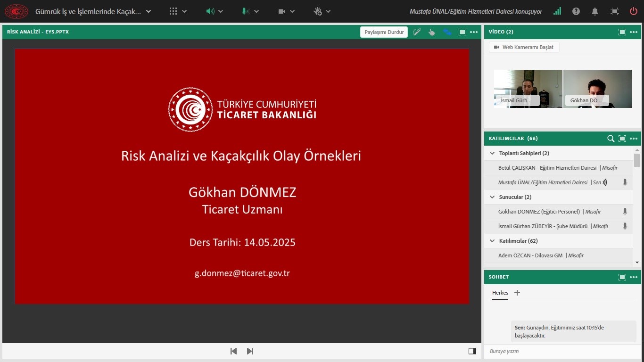Maximize the Katılımcılar pod

click(622, 139)
